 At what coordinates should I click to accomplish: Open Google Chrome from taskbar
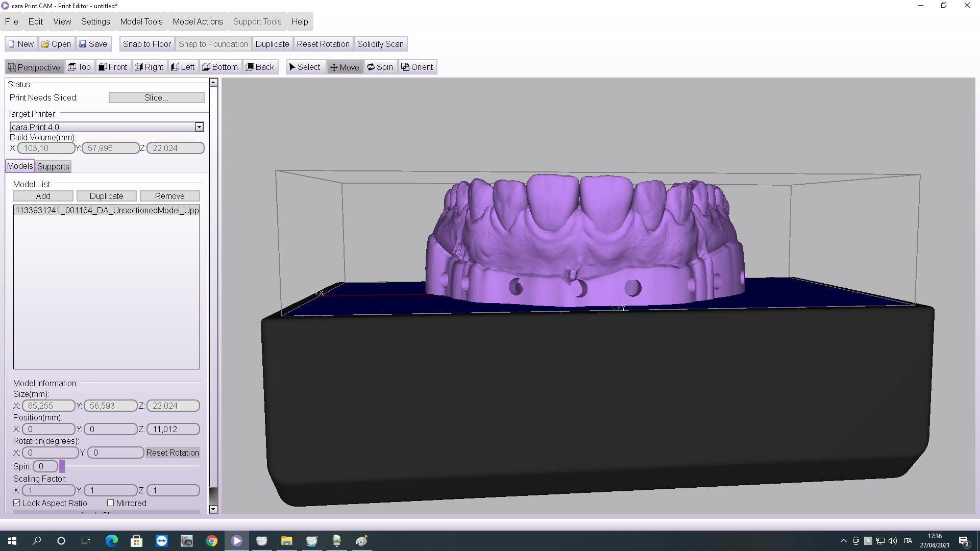211,541
